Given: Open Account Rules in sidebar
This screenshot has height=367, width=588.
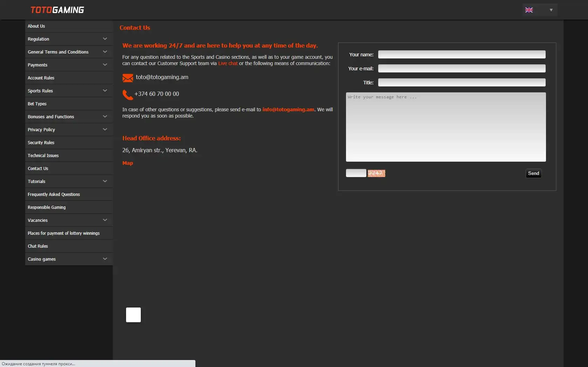Looking at the screenshot, I should point(69,78).
